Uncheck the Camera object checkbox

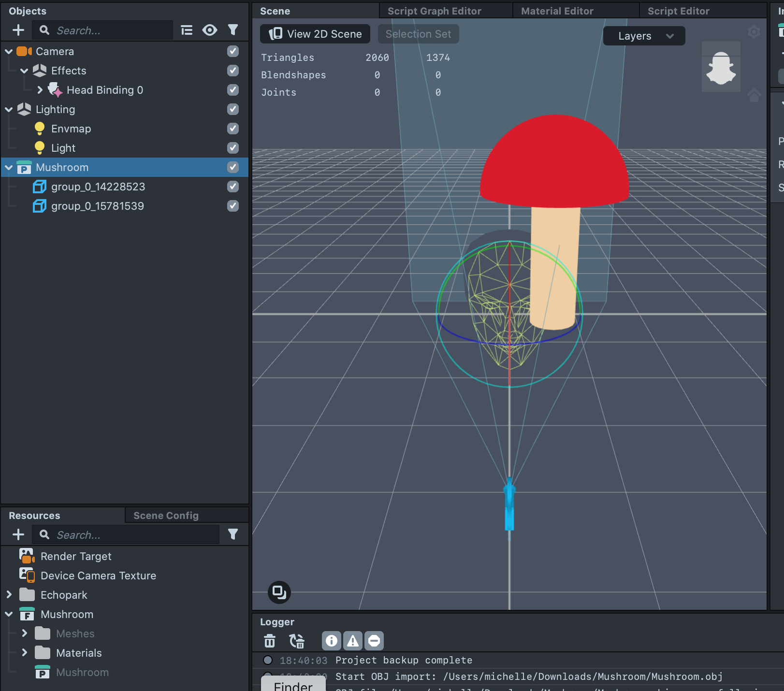click(x=233, y=51)
